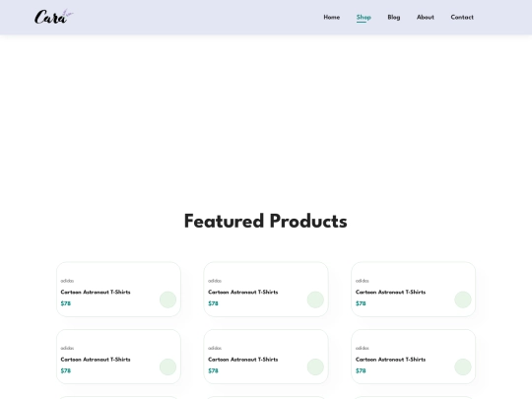Click the adidas brand label on top-right card
The width and height of the screenshot is (532, 399).
click(363, 281)
